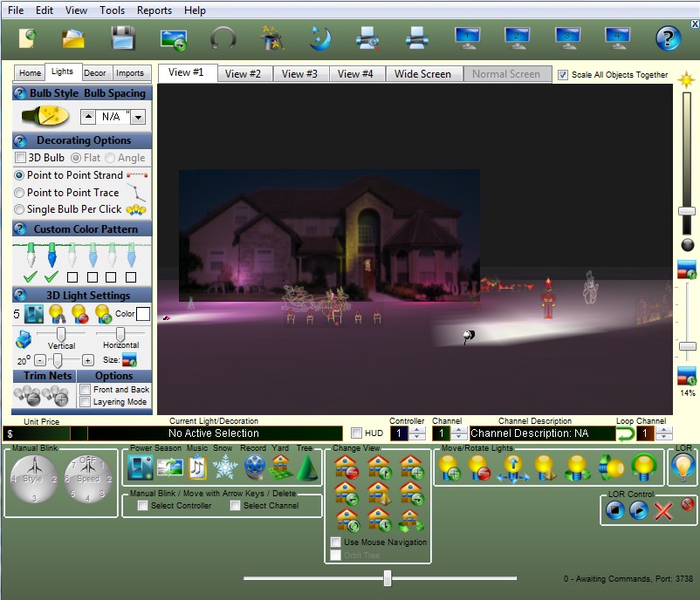Click the blue Help question mark icon

click(x=668, y=38)
